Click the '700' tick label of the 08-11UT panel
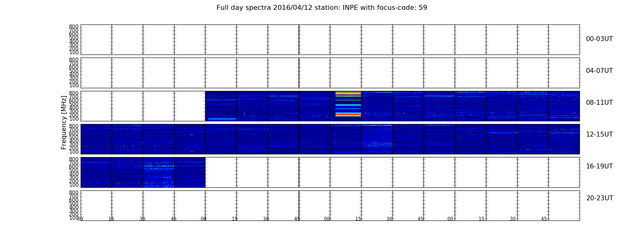 (74, 97)
